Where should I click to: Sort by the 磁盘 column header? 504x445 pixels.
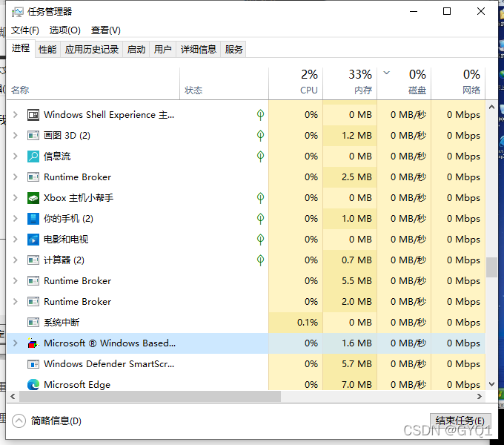(x=404, y=82)
